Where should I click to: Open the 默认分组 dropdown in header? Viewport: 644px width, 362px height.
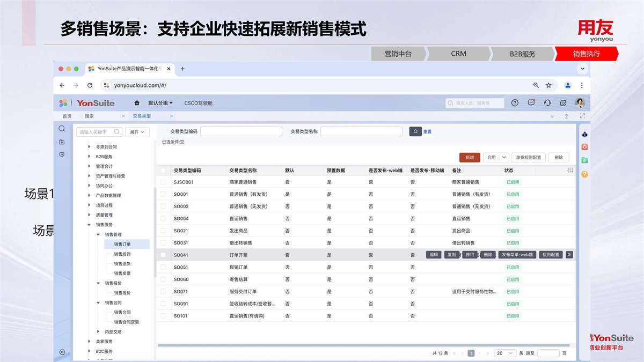[x=160, y=103]
